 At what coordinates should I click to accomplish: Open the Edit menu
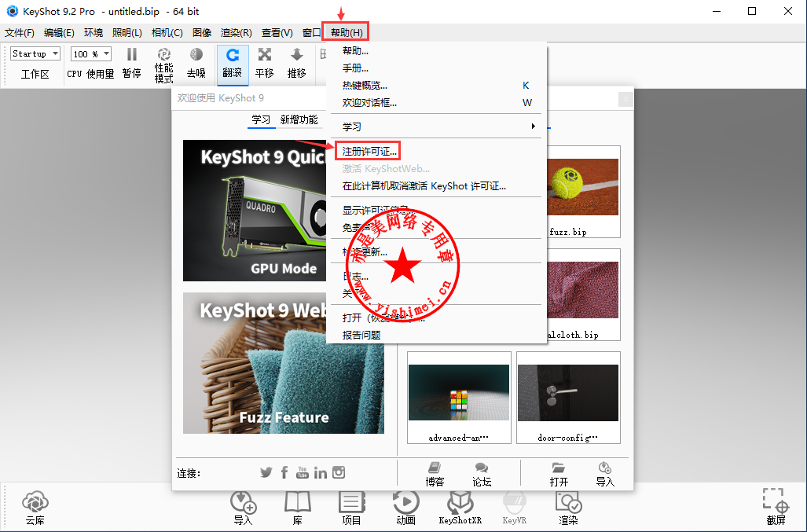[59, 33]
